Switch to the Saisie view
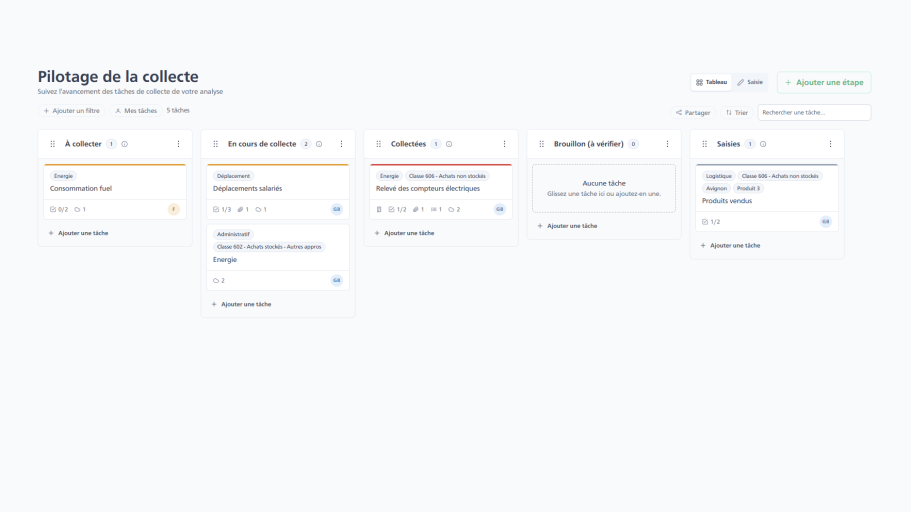Image resolution: width=911 pixels, height=512 pixels. [x=750, y=83]
